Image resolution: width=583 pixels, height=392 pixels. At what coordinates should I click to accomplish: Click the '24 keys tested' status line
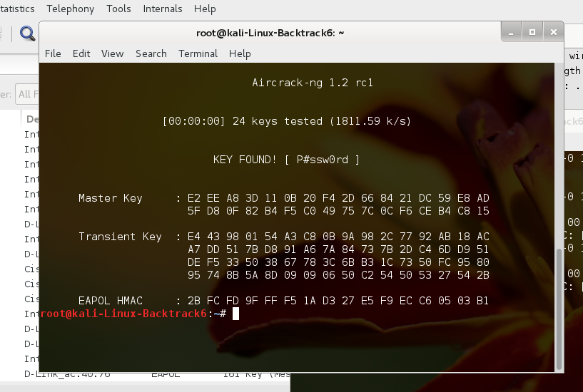287,121
